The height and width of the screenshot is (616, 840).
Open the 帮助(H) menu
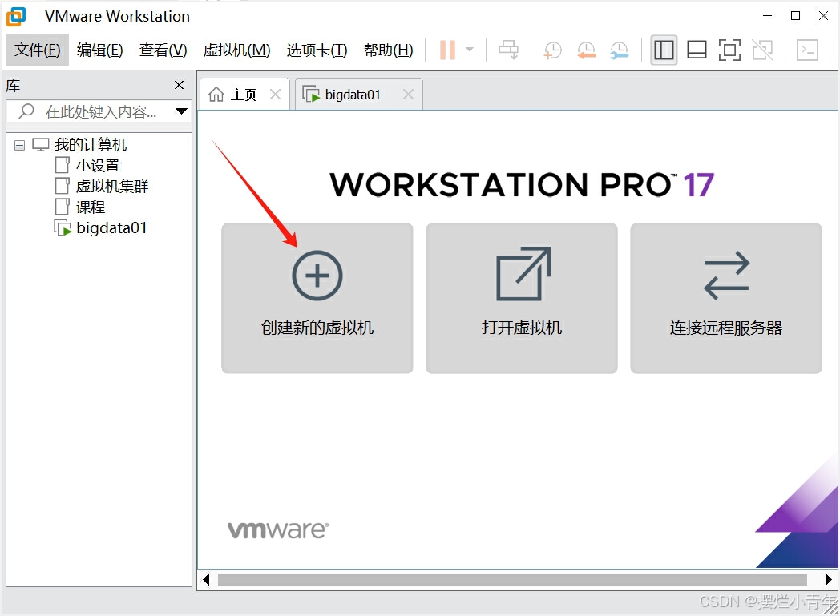pyautogui.click(x=389, y=50)
